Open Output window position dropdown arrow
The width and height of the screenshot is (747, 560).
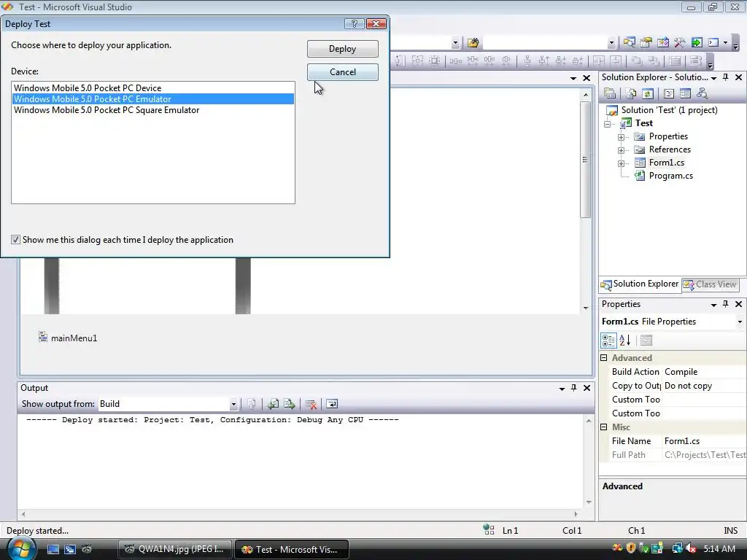pos(562,389)
